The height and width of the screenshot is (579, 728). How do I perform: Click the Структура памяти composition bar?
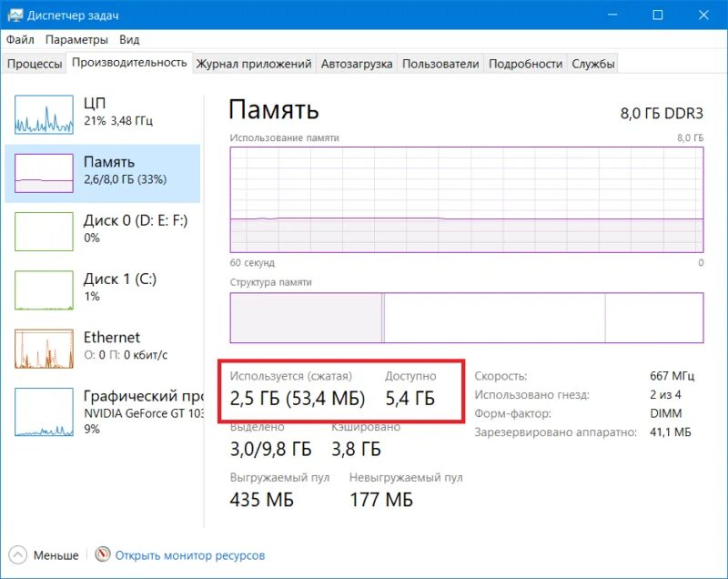(467, 318)
